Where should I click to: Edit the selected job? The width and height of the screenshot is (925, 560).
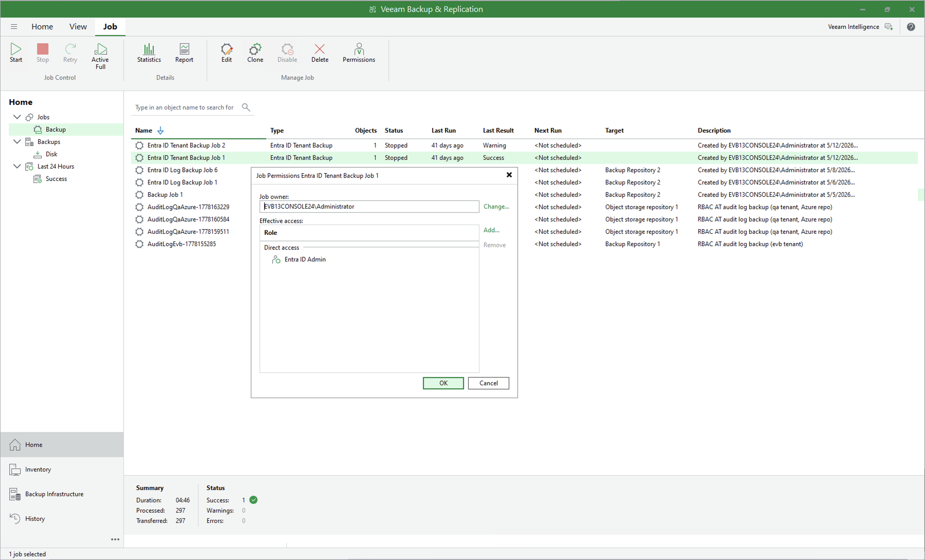(x=226, y=53)
